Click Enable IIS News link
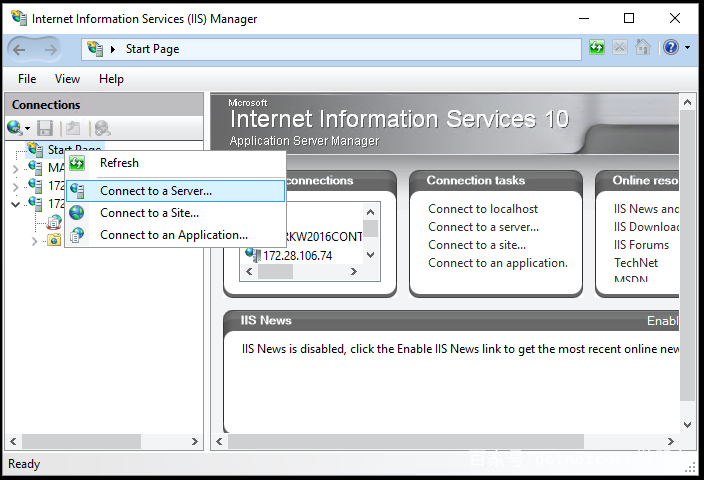Screen dimensions: 704x480 663,321
